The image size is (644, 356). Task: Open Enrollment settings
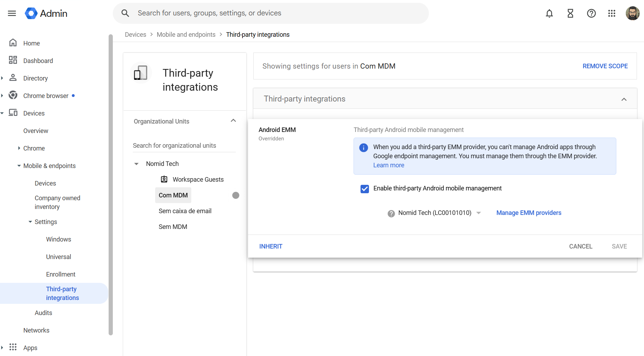coord(61,274)
